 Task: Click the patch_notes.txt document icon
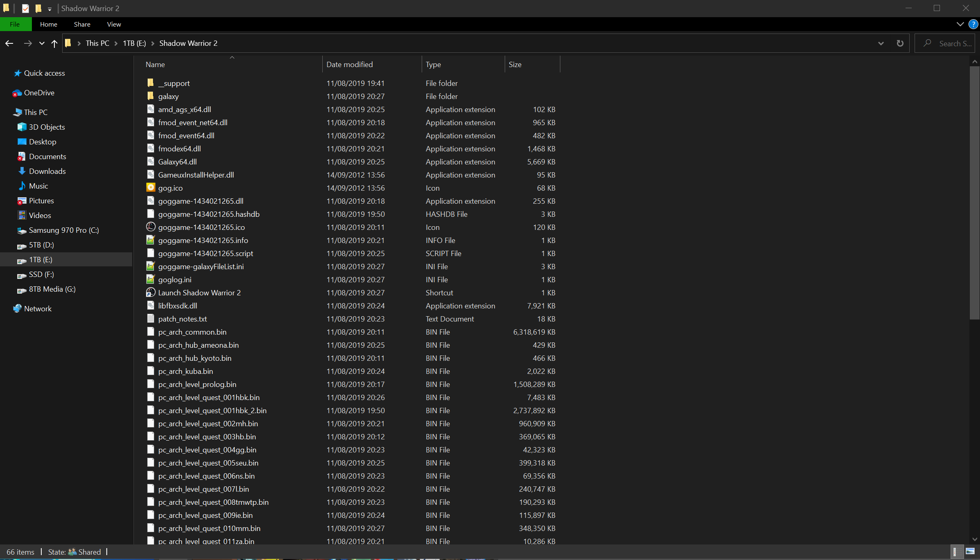(151, 319)
